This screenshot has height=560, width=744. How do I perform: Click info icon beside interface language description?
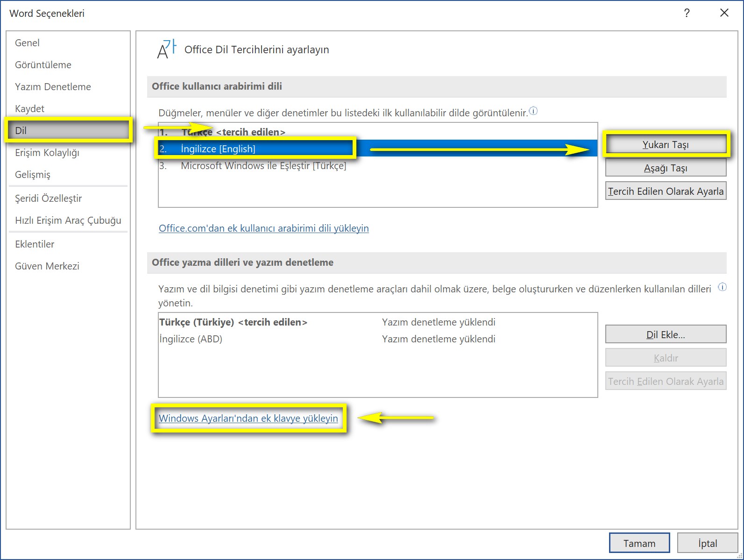533,111
